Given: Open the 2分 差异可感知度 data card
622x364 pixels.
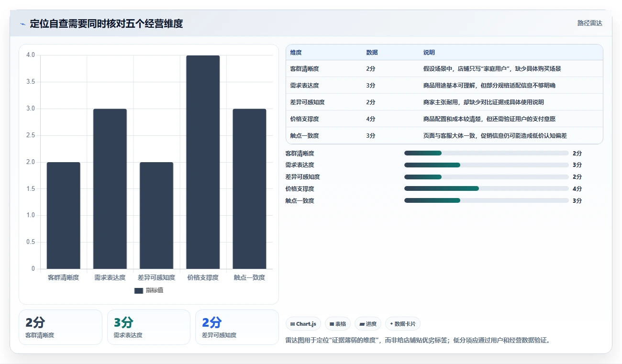Looking at the screenshot, I should 237,327.
